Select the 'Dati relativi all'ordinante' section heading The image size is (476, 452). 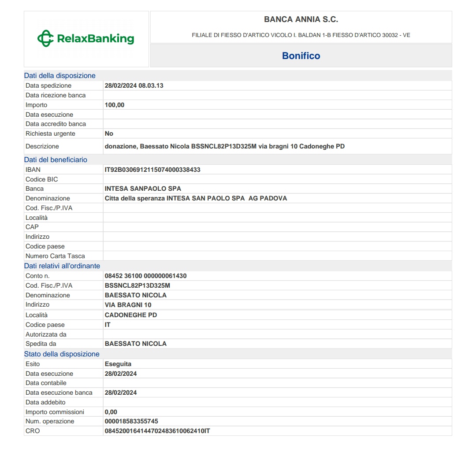(62, 266)
